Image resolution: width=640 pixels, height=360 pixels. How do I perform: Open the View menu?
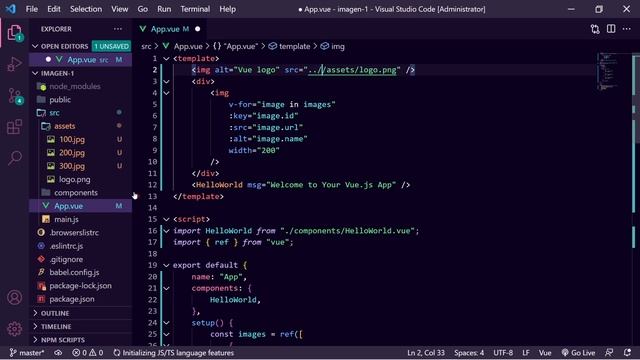point(120,9)
